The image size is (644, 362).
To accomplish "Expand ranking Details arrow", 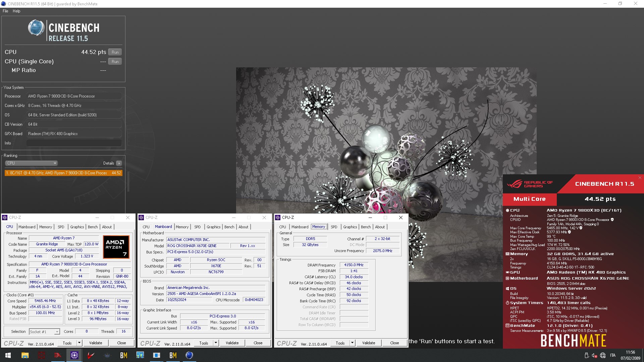I will pos(119,163).
